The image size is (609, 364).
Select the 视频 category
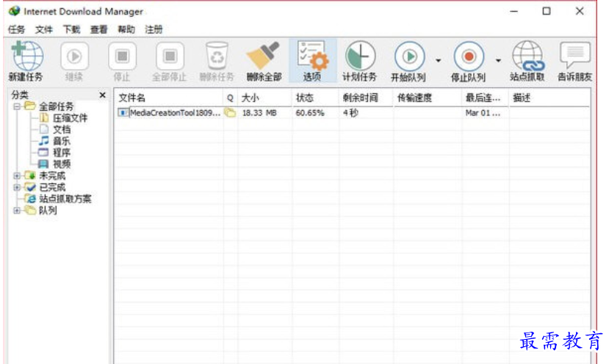coord(62,164)
